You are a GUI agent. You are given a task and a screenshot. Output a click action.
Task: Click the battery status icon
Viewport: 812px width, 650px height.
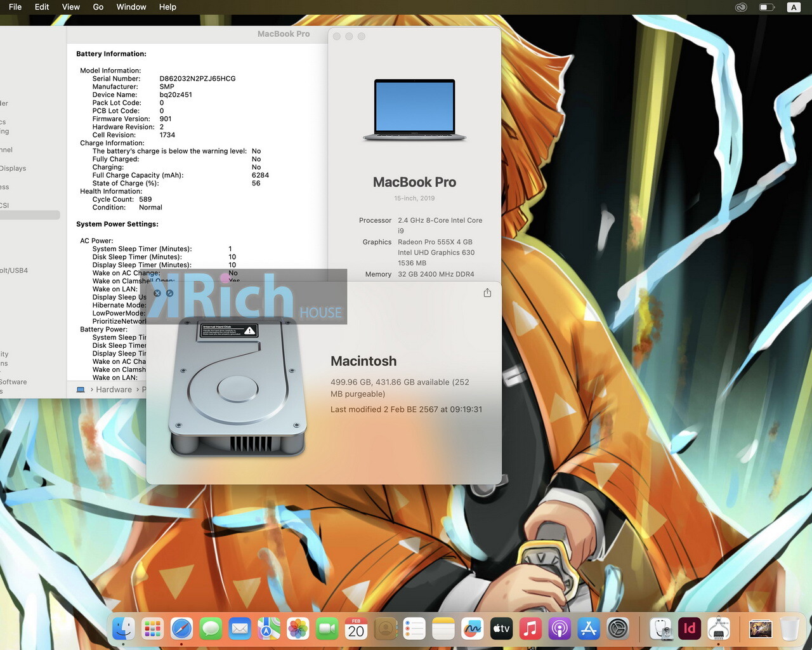767,7
